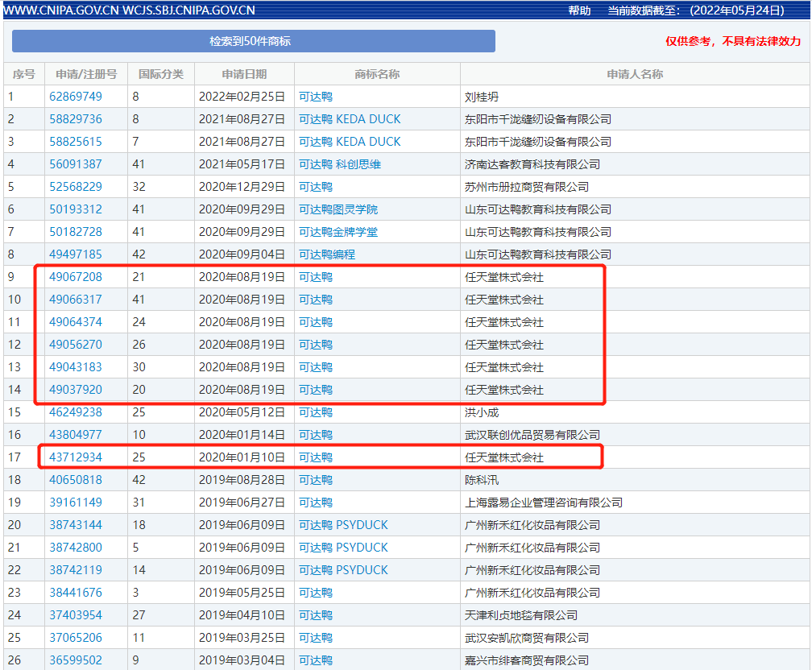This screenshot has width=812, height=670.
Task: Open registration number 50182728
Action: [76, 232]
